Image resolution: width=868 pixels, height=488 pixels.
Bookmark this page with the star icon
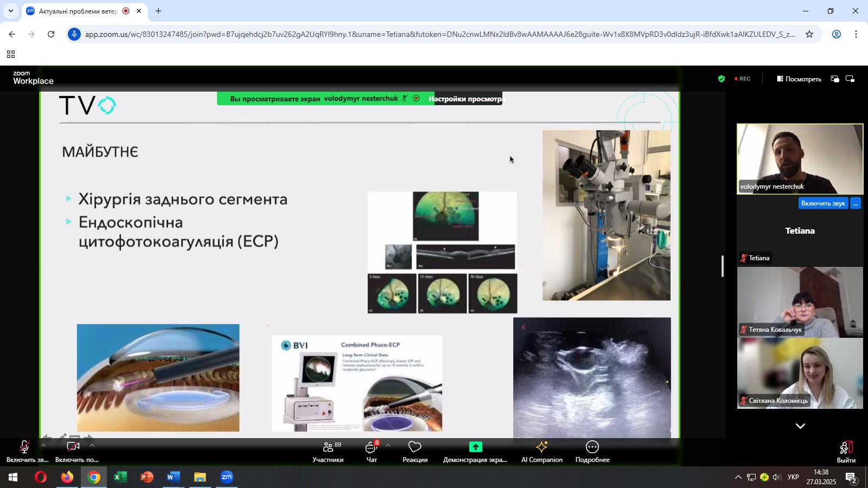coord(809,34)
